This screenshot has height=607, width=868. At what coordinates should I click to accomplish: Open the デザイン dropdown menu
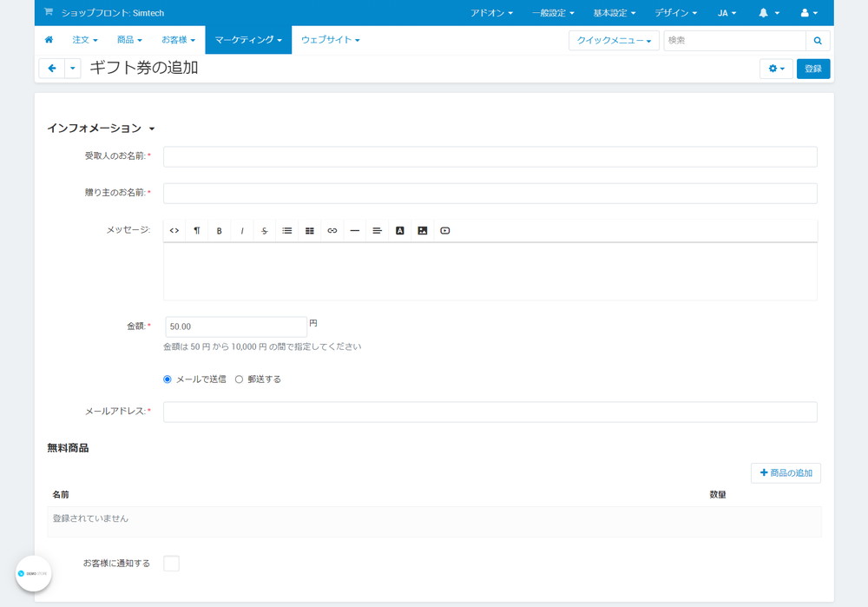click(x=676, y=13)
